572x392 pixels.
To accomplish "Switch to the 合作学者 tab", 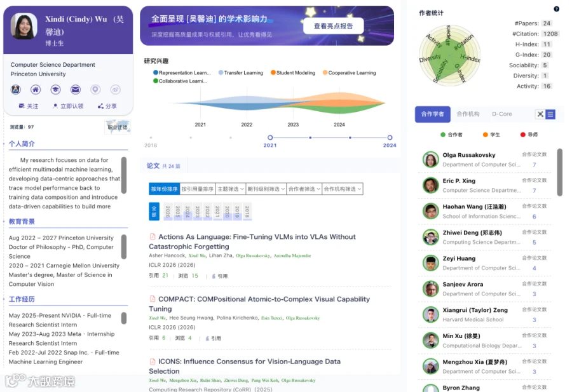I will [x=433, y=114].
